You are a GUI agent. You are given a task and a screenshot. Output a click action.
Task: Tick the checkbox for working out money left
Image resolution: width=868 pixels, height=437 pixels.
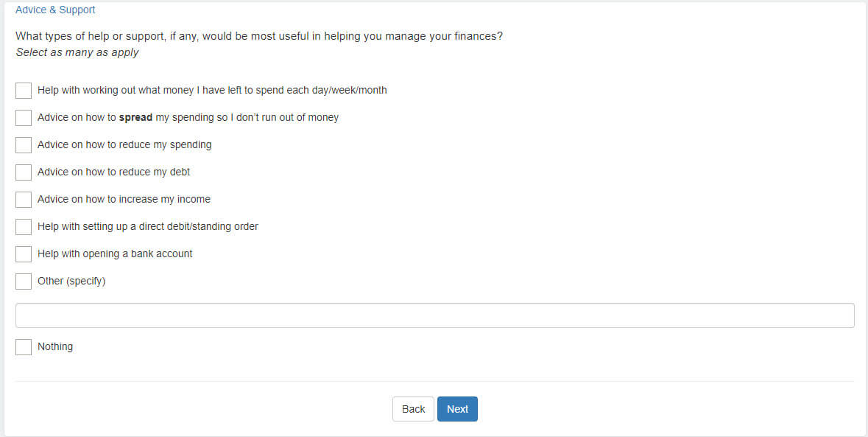click(x=24, y=91)
